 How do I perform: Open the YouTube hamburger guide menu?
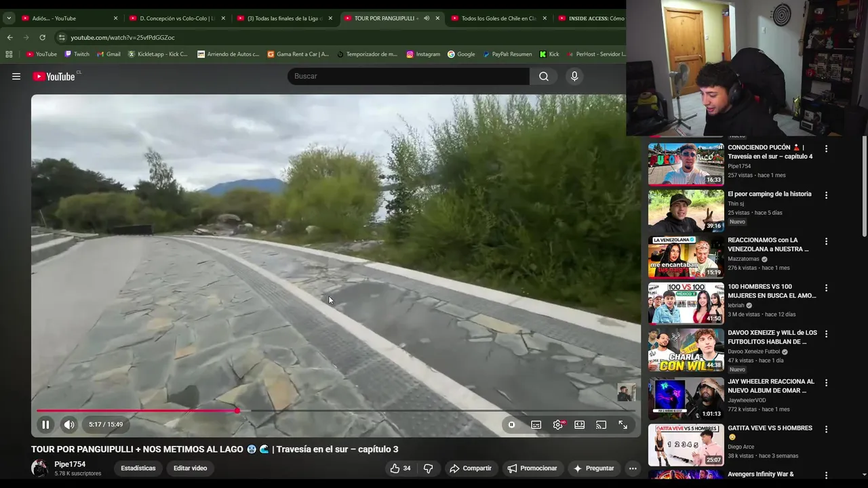click(16, 77)
